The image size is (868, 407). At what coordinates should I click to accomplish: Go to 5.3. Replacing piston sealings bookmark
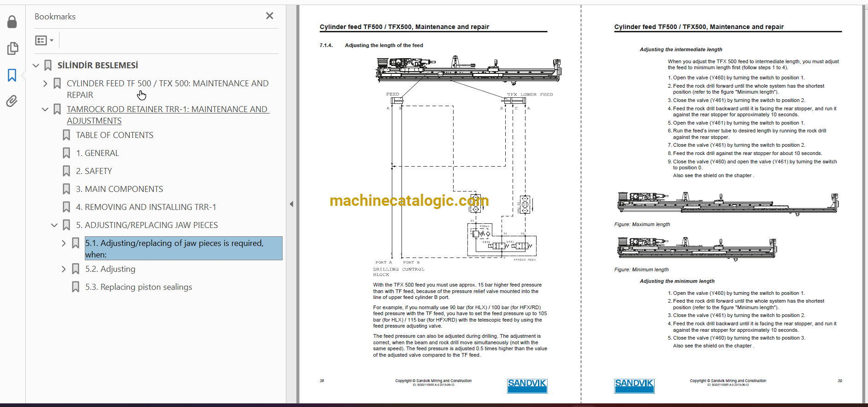pyautogui.click(x=139, y=287)
